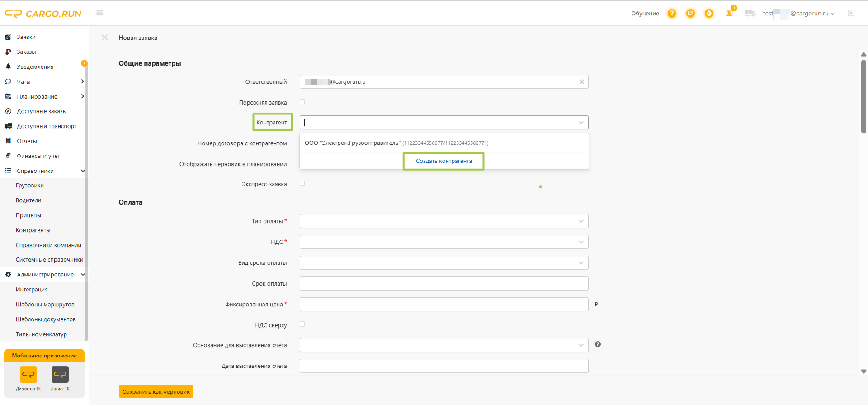The image size is (868, 405).
Task: Open Шаблоны документов
Action: (x=46, y=319)
